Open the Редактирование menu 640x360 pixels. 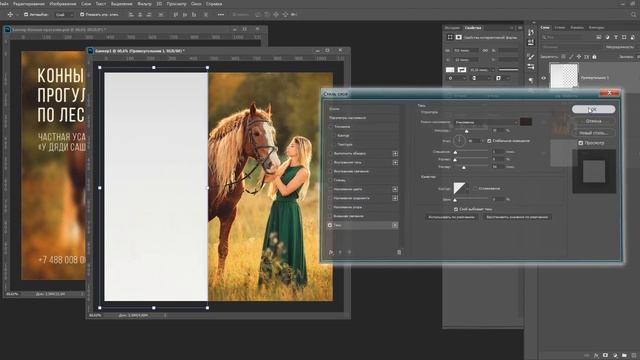(x=29, y=4)
